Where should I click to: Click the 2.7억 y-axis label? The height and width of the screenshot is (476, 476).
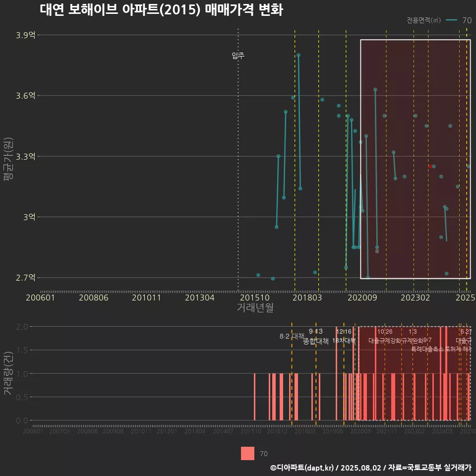pyautogui.click(x=25, y=277)
